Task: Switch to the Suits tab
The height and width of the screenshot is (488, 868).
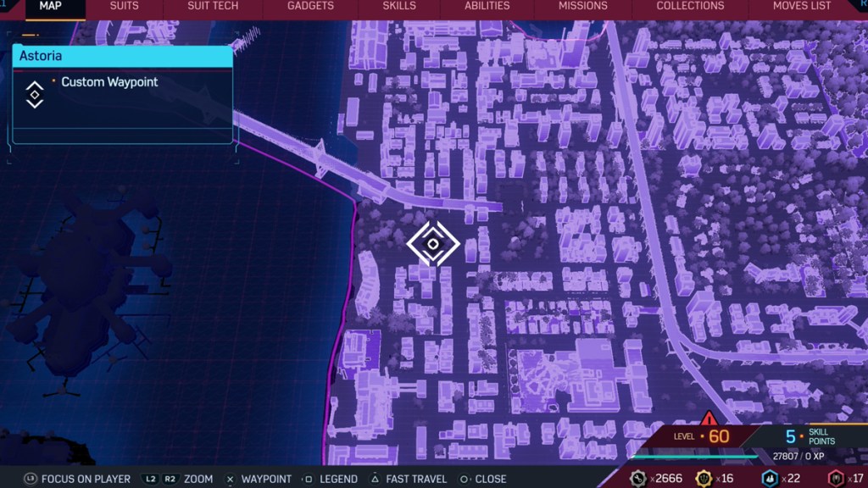Action: 125,6
